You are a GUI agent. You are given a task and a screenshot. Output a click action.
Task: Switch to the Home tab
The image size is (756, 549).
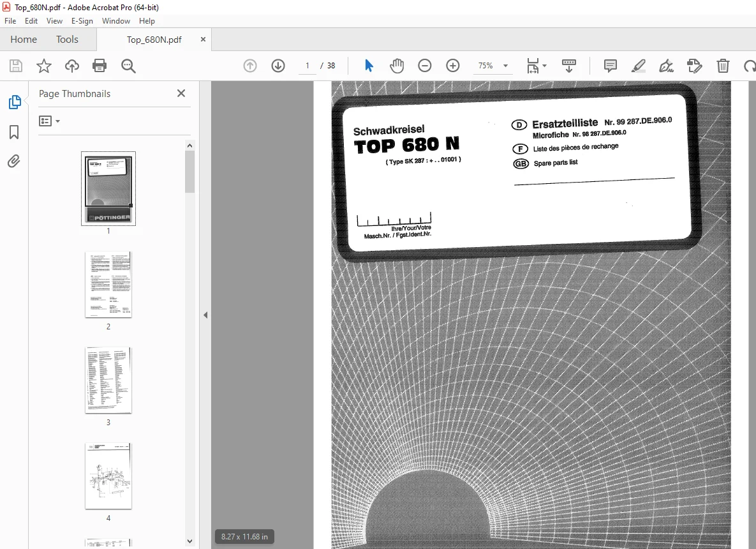pyautogui.click(x=24, y=39)
